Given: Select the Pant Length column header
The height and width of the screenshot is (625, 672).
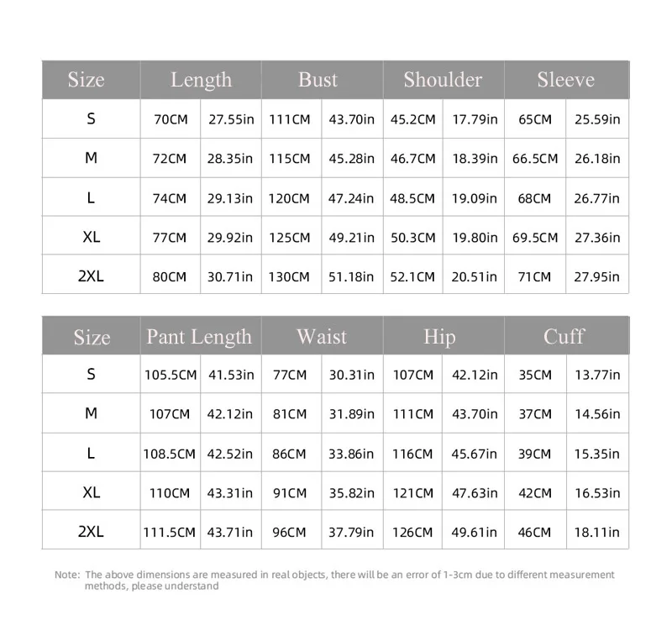Looking at the screenshot, I should 199,337.
